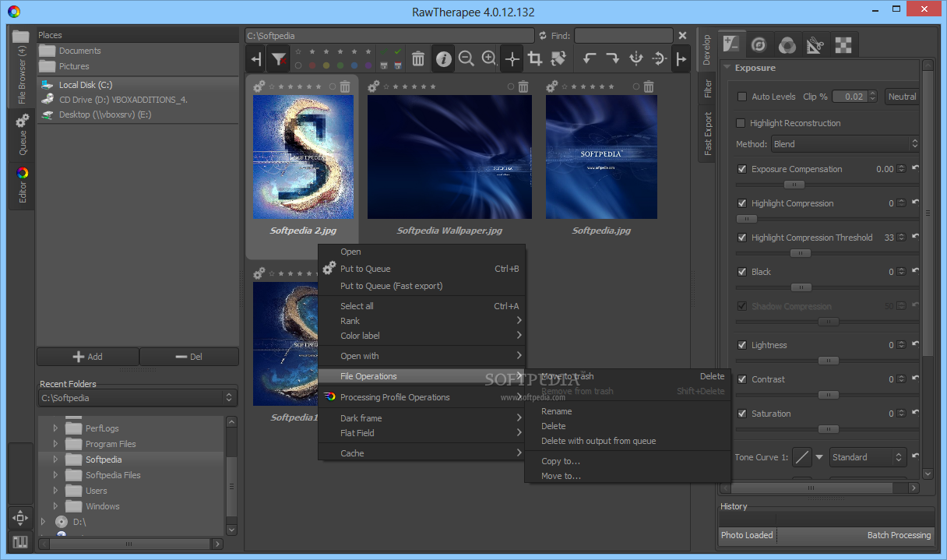Rotate selected images left
The width and height of the screenshot is (947, 560).
click(590, 58)
